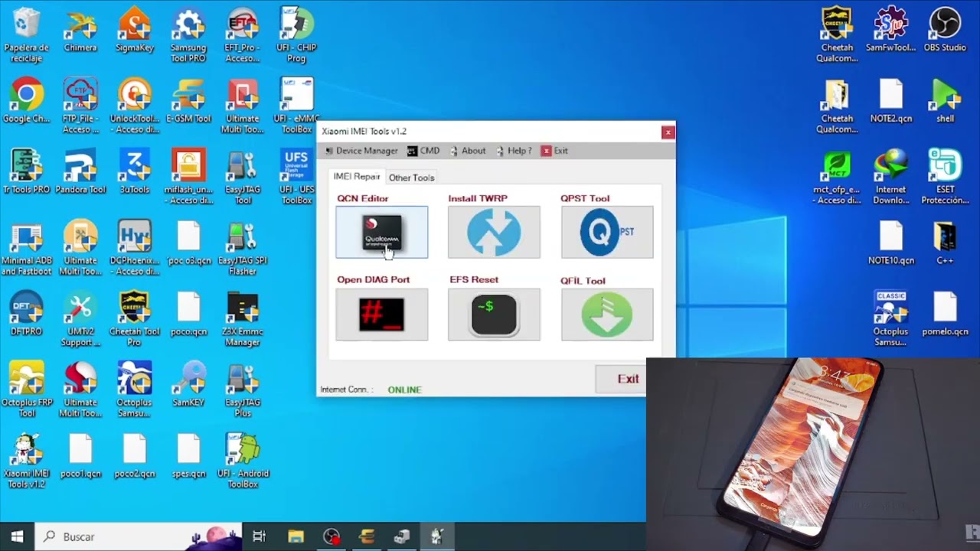Open the Help ? menu item
The height and width of the screenshot is (551, 980).
tap(514, 151)
